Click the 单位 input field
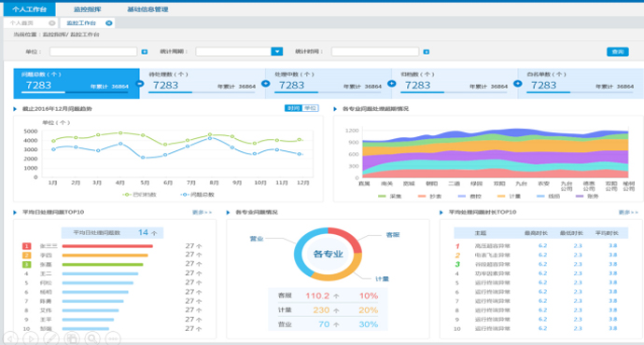 [x=93, y=51]
